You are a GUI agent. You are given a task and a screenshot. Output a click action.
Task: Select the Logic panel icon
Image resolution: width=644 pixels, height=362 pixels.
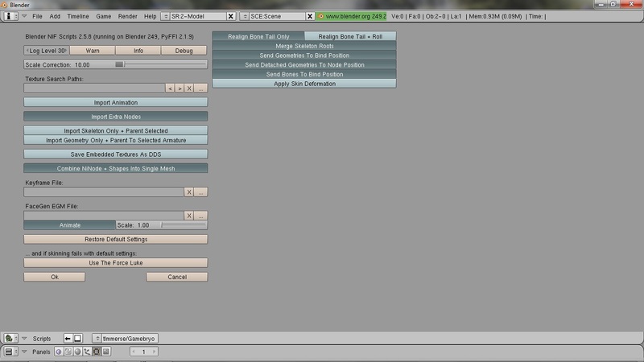coord(59,352)
